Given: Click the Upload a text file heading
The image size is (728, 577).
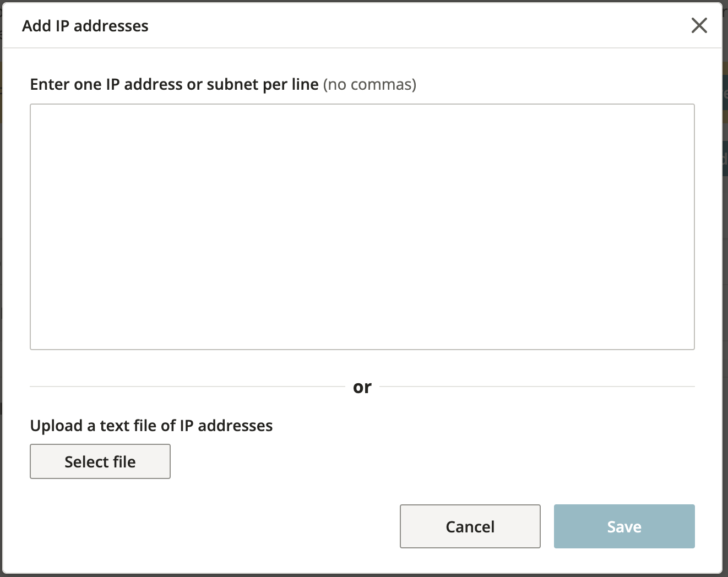Looking at the screenshot, I should (151, 426).
